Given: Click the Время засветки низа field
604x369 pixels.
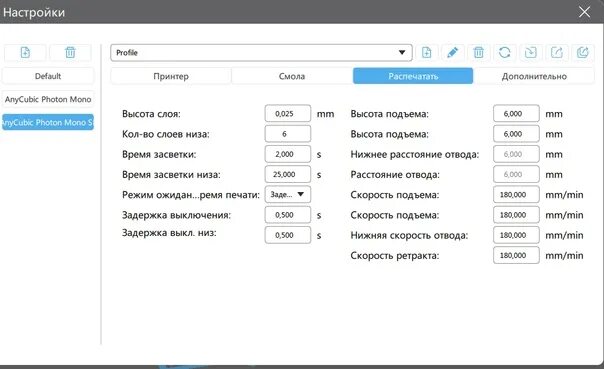Looking at the screenshot, I should [288, 174].
